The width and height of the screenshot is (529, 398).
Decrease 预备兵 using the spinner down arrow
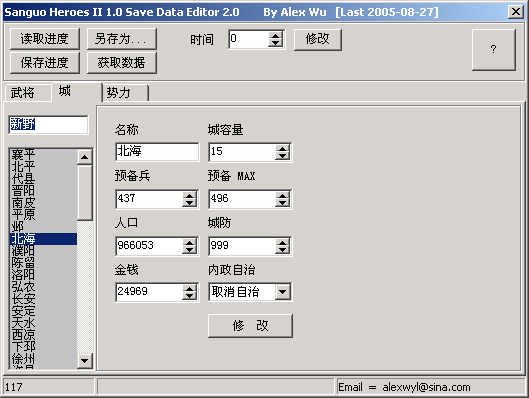click(190, 203)
